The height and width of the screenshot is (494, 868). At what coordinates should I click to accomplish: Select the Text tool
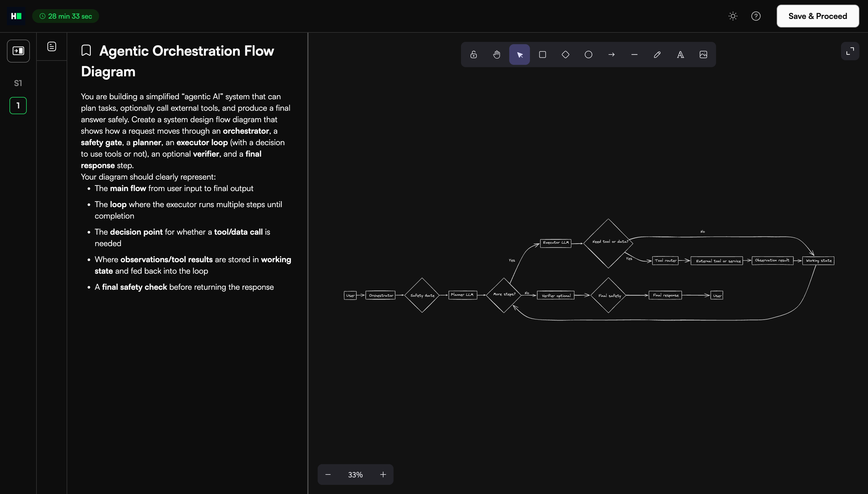(680, 55)
